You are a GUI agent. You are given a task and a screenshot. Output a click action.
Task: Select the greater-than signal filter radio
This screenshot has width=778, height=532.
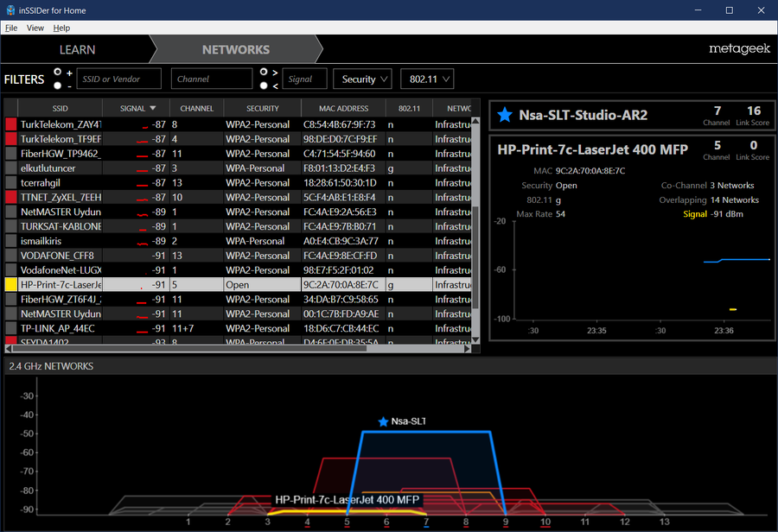tap(264, 72)
